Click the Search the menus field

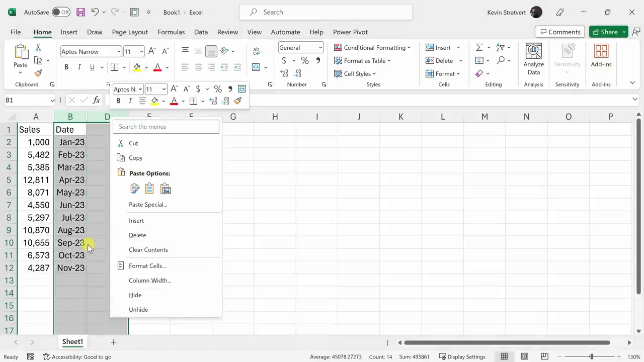[166, 127]
